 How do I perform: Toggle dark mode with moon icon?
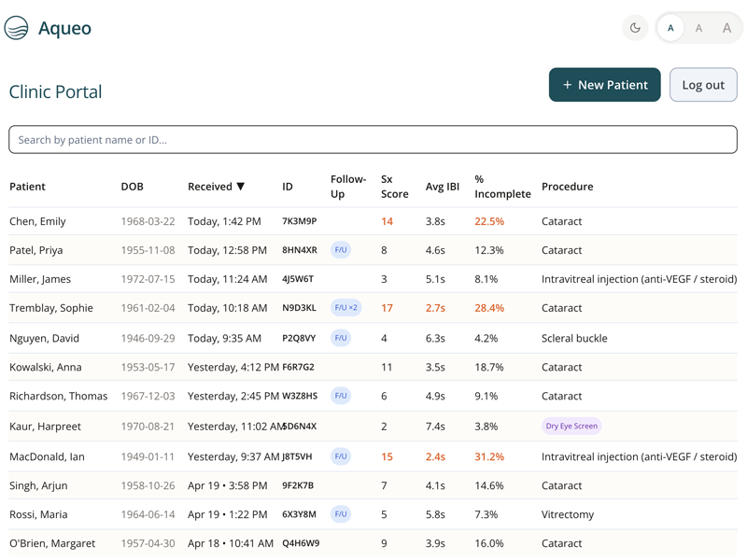[635, 28]
